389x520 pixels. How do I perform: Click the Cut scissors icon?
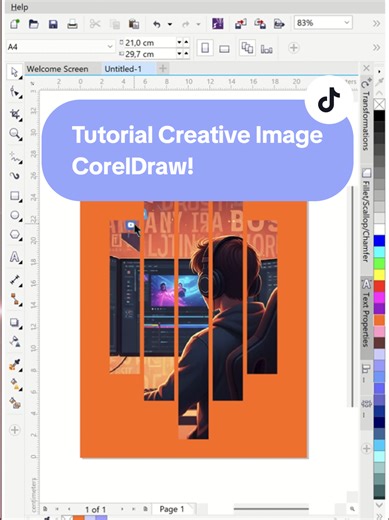tap(95, 24)
